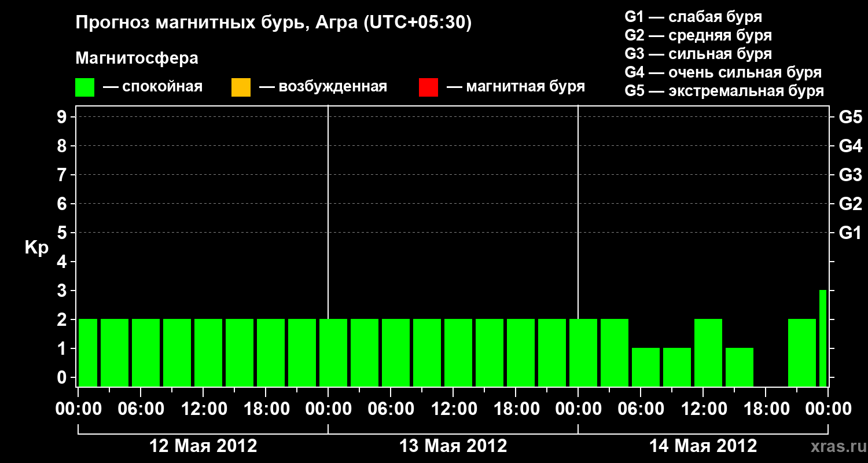The height and width of the screenshot is (463, 868).
Task: Click the G3 — сильная буря line
Action: (x=698, y=54)
